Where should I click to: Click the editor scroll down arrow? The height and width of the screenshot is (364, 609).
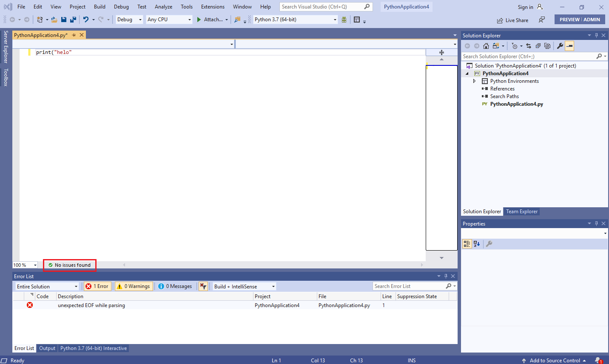[x=441, y=258]
